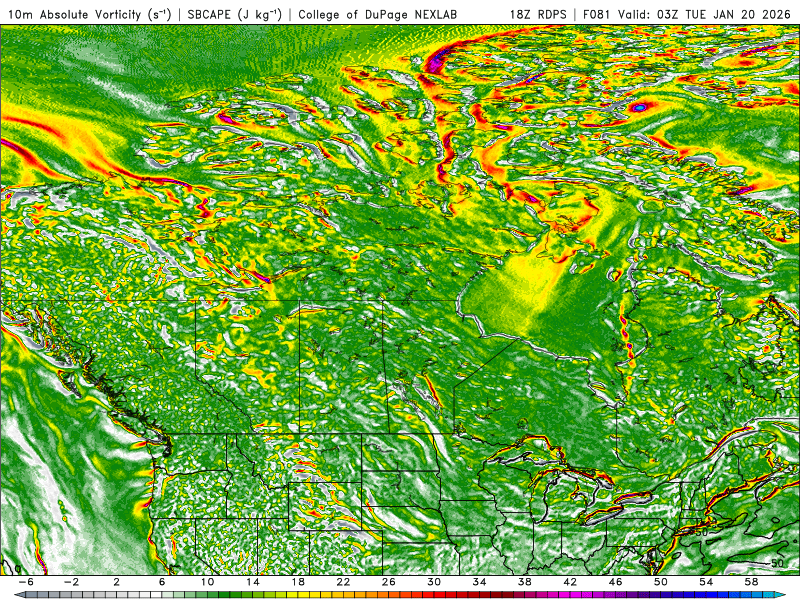Click the '38' color bar tick label
This screenshot has width=800, height=600.
[524, 582]
